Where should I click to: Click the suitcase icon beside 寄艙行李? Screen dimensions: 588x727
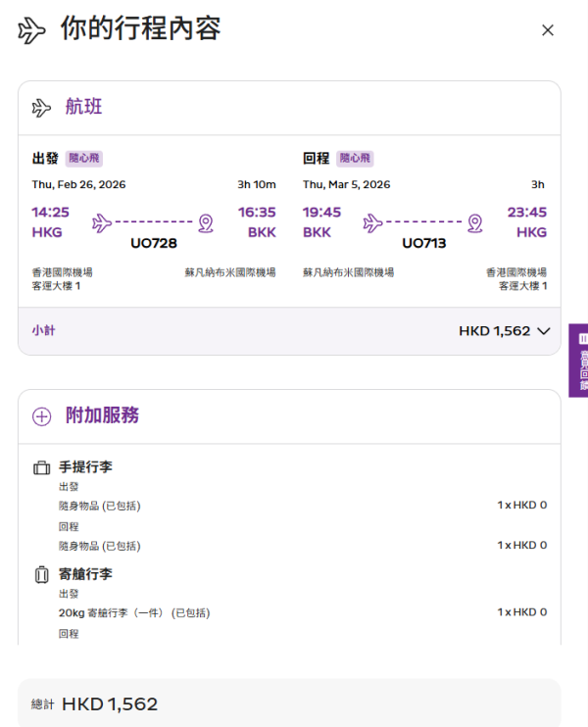click(x=42, y=575)
